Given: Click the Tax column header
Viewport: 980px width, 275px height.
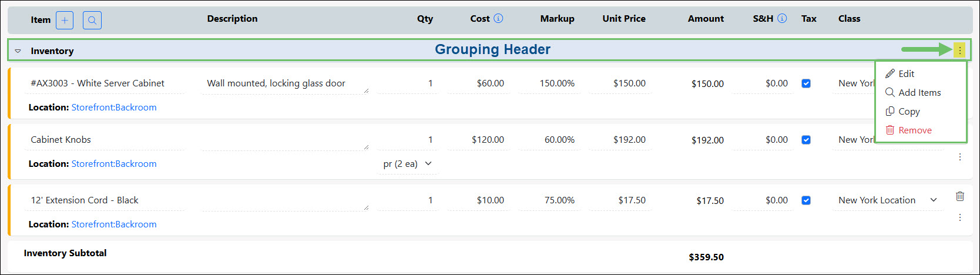Looking at the screenshot, I should pos(809,19).
